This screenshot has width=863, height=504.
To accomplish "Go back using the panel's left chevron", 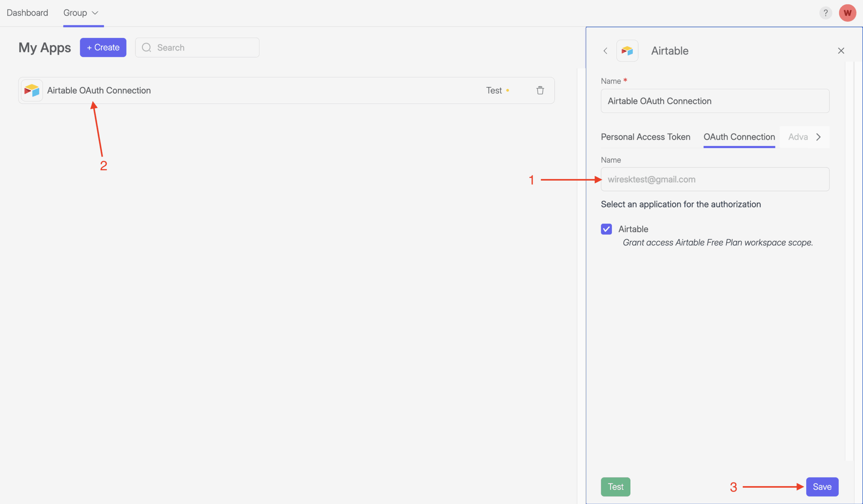I will click(x=605, y=51).
